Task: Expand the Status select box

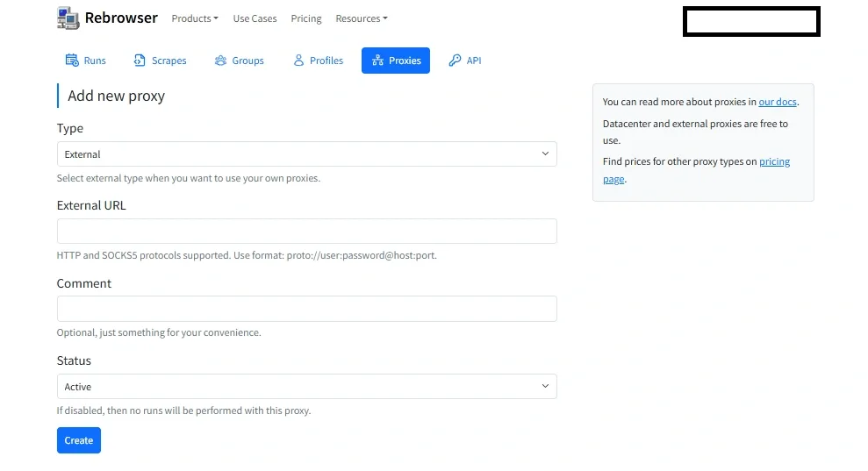Action: point(306,386)
